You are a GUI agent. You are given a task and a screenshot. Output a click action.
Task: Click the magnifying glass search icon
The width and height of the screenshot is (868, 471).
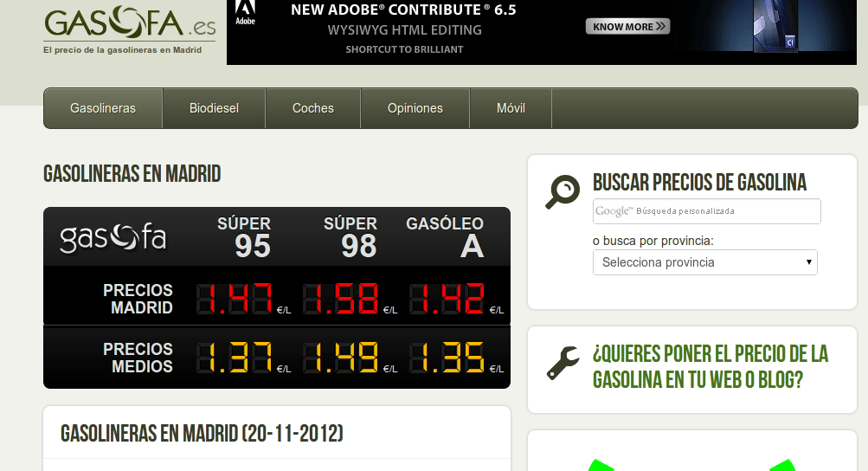[563, 191]
